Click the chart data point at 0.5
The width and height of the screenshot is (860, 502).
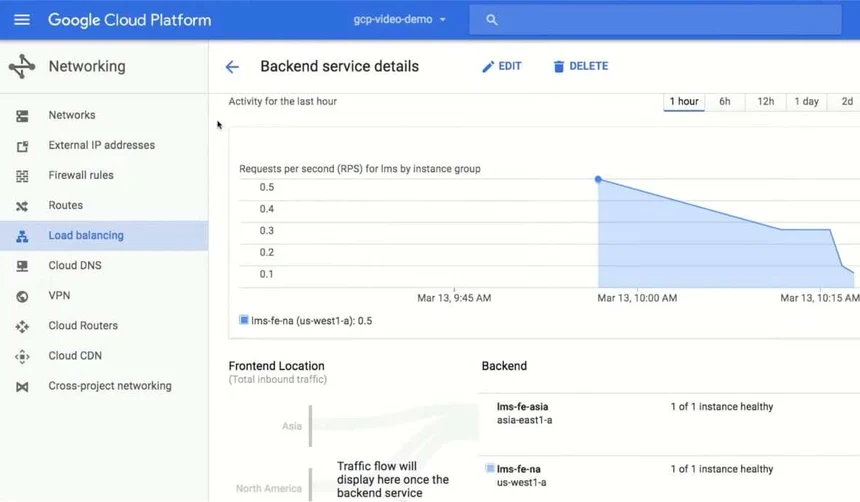point(598,179)
